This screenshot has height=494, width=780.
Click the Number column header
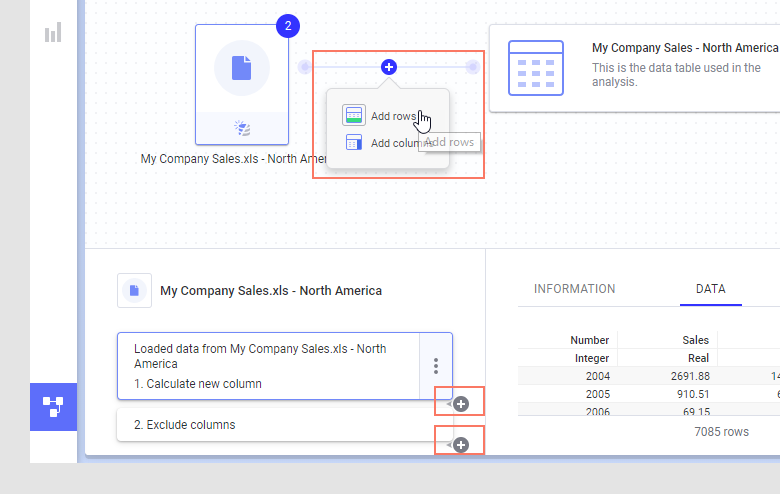pos(590,340)
